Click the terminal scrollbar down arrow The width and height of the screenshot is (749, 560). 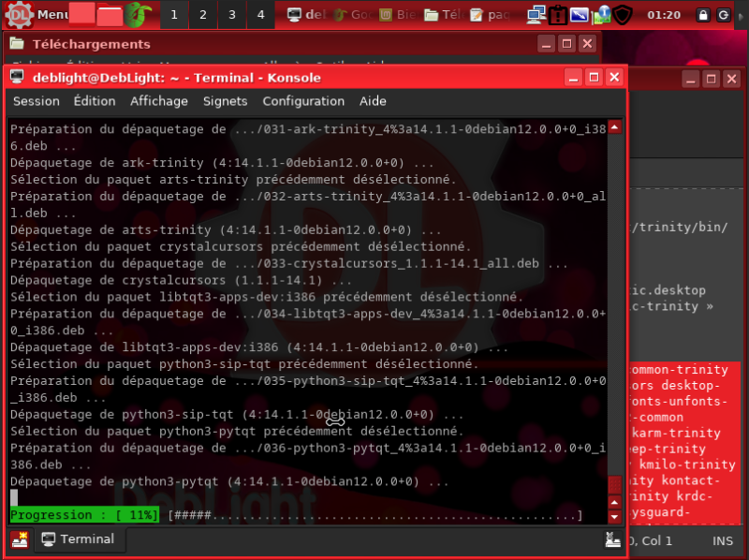tap(613, 517)
